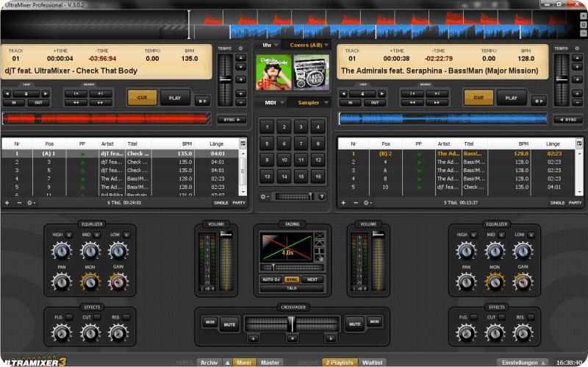Screen dimensions: 588x367
Task: Switch to the Archiv mode tab
Action: pyautogui.click(x=209, y=362)
